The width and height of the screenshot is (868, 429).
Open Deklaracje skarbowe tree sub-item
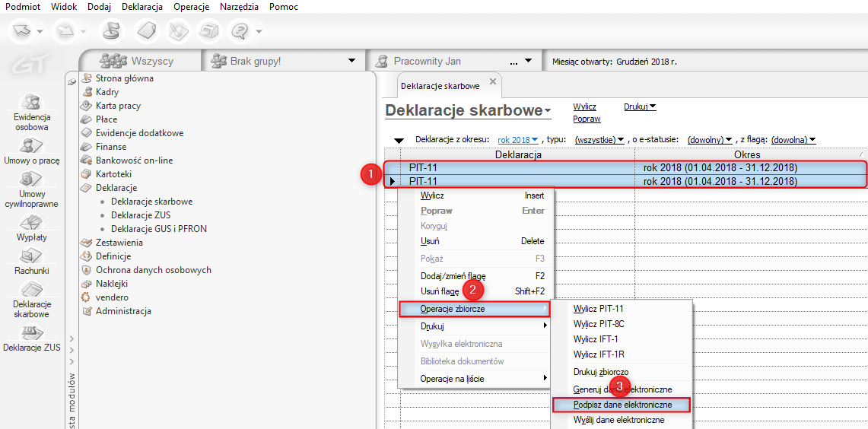point(151,202)
